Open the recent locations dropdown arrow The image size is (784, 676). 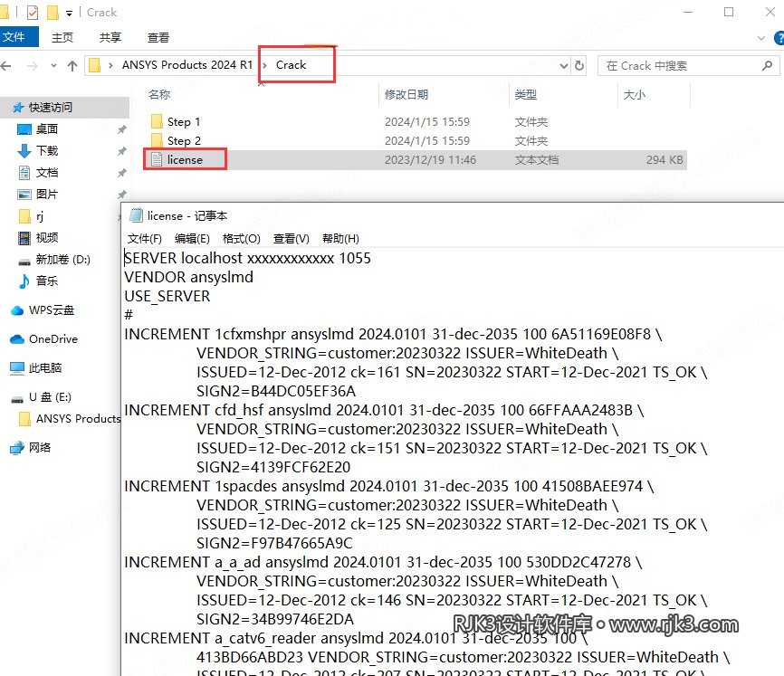coord(53,65)
